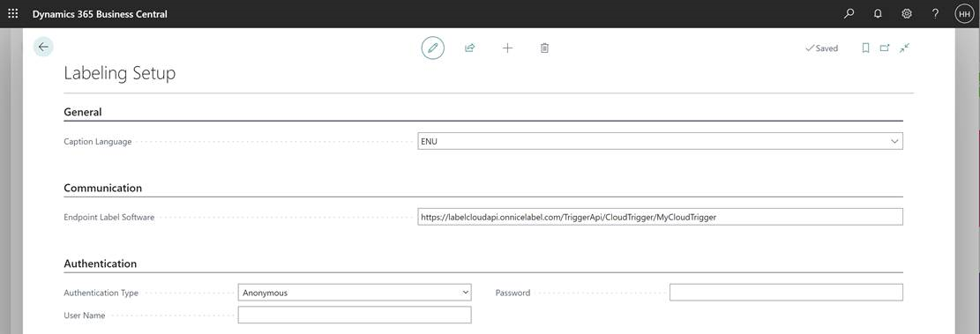
Task: Click the pencil edit icon
Action: [432, 48]
